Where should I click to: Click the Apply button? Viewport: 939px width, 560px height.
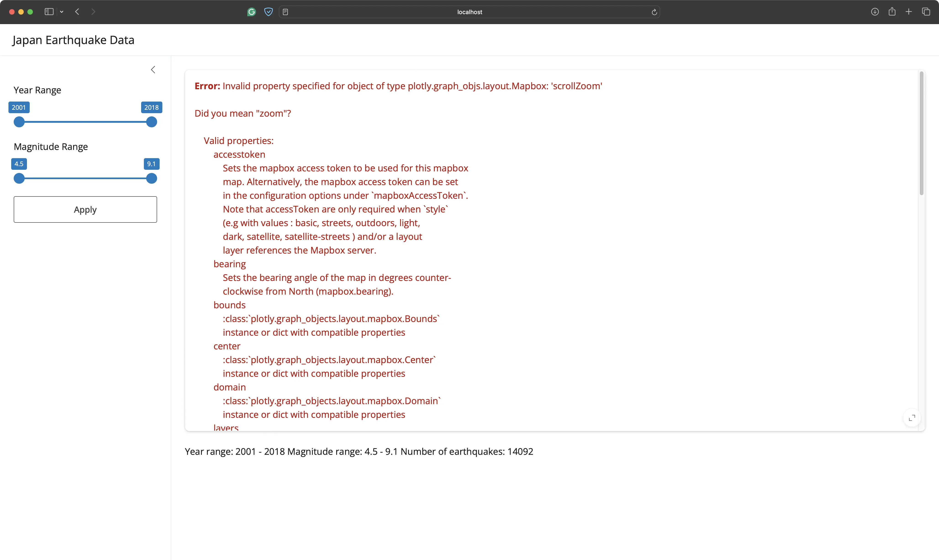(85, 209)
